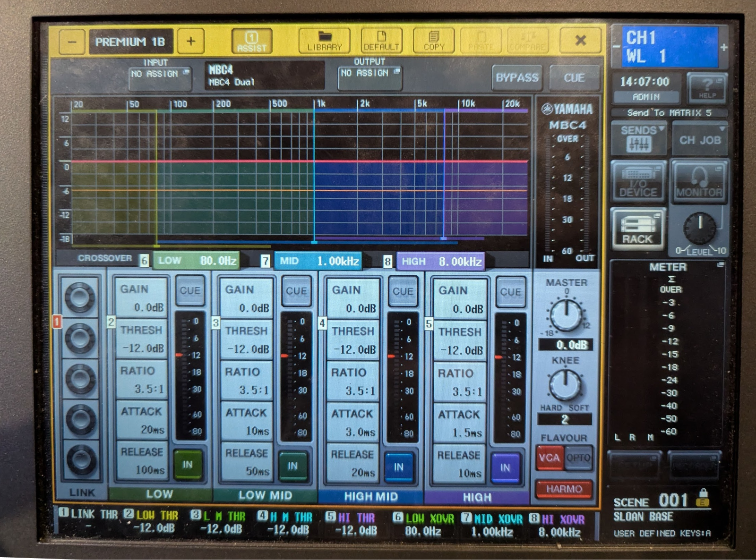Select the Low crossover 80.0Hz field
The width and height of the screenshot is (756, 560).
(197, 261)
